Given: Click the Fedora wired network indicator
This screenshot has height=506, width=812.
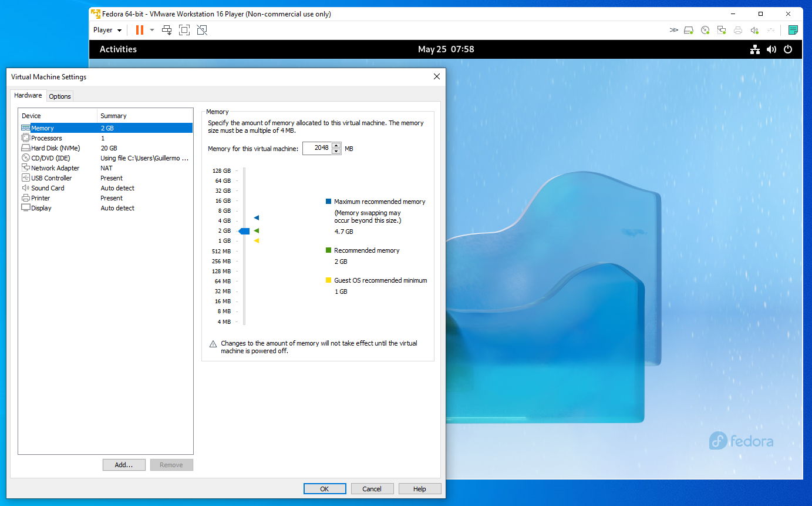Looking at the screenshot, I should tap(755, 49).
